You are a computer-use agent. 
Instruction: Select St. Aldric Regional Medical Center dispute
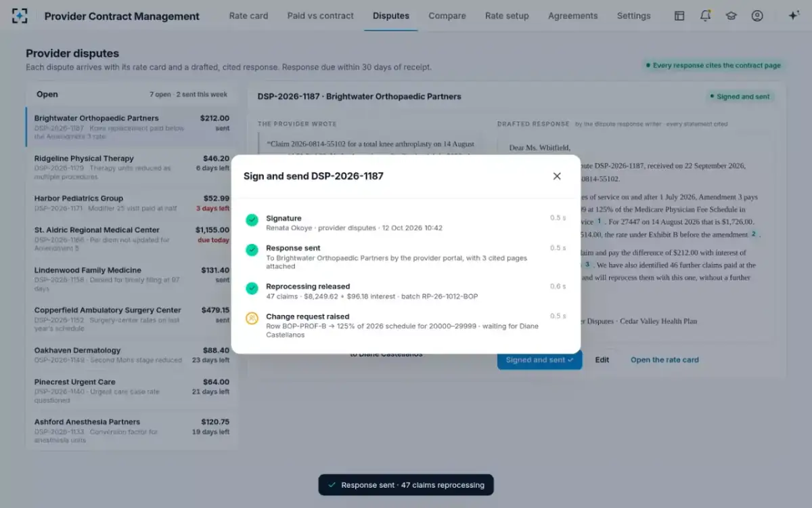coord(132,239)
